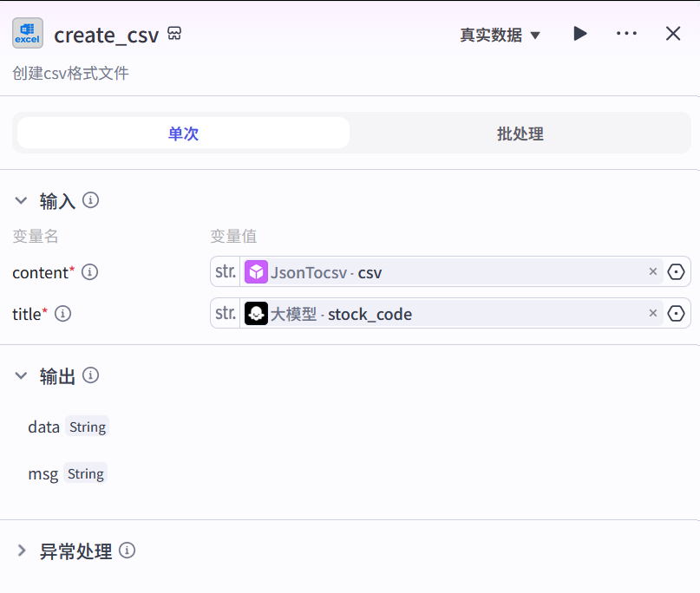Click the str type label for content
This screenshot has width=700, height=593.
(x=226, y=271)
